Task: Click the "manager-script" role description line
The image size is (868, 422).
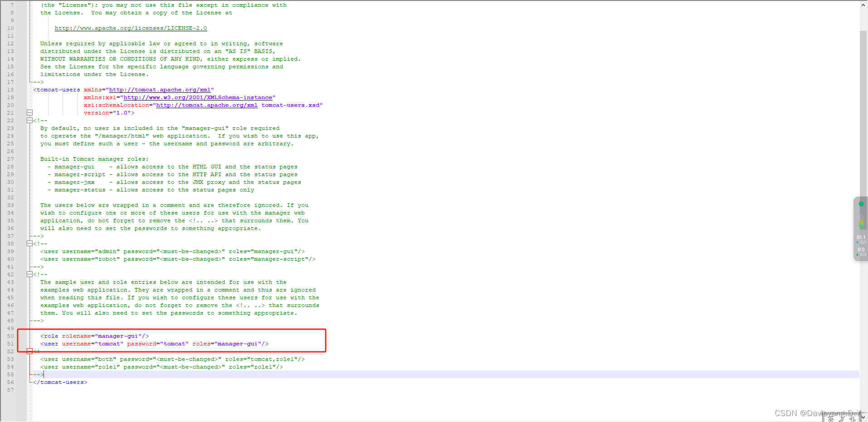Action: click(x=173, y=174)
